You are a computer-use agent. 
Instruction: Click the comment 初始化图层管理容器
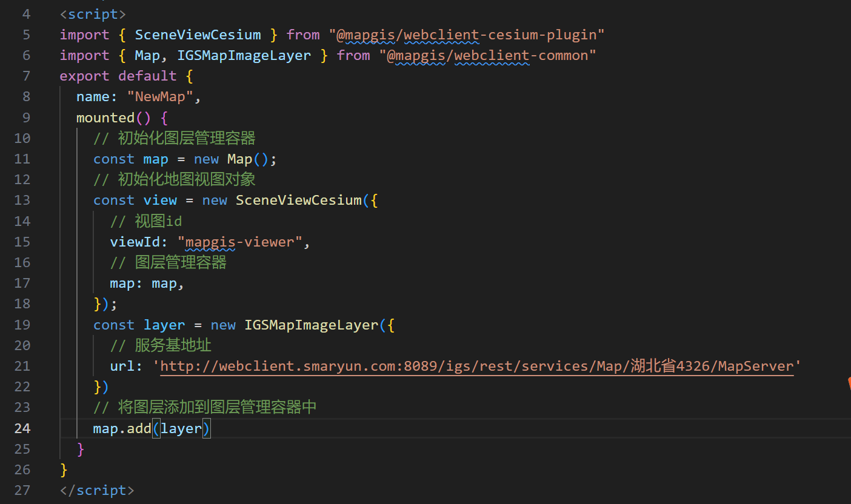tap(175, 138)
